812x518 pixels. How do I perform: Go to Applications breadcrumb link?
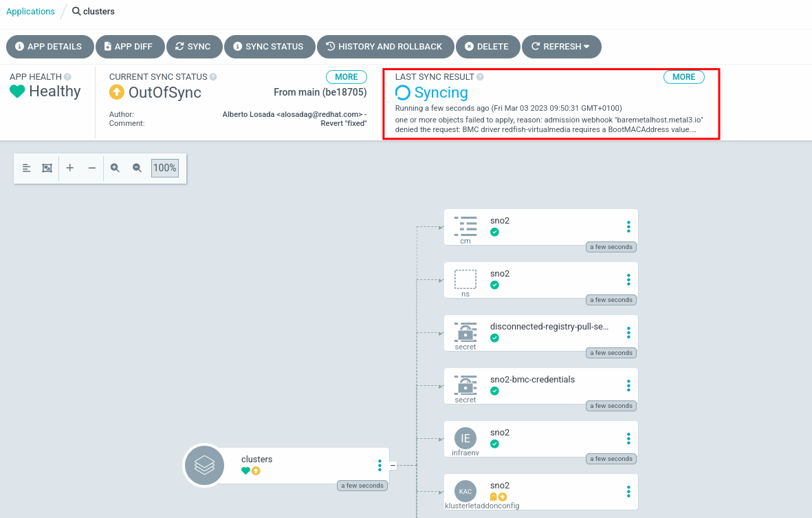[x=30, y=12]
